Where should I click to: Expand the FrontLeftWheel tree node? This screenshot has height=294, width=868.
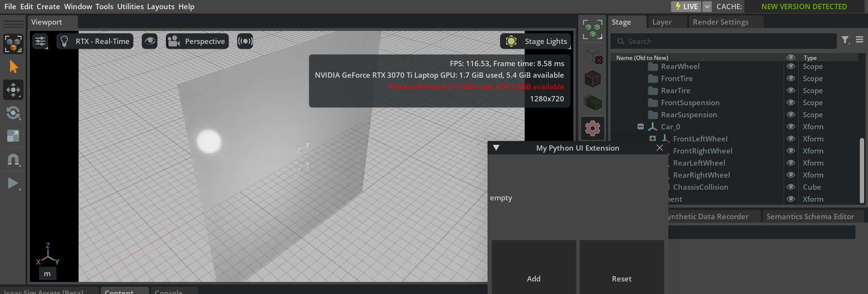click(x=652, y=139)
